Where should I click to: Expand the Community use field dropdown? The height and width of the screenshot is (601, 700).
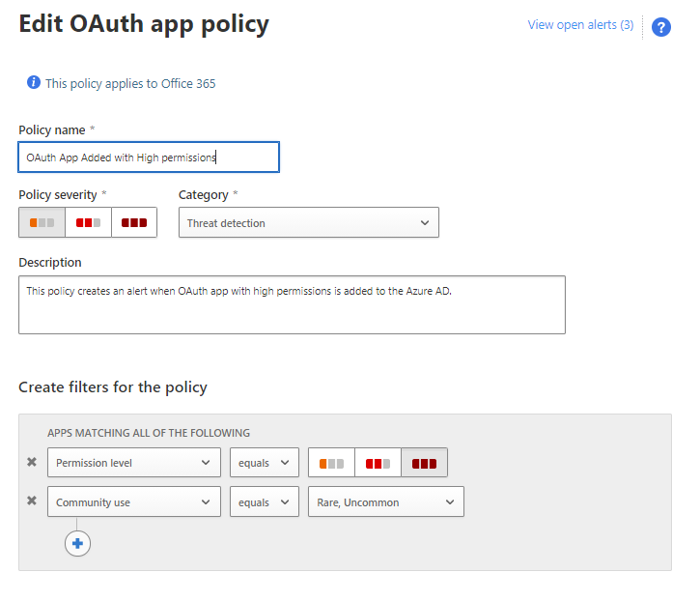pos(134,501)
